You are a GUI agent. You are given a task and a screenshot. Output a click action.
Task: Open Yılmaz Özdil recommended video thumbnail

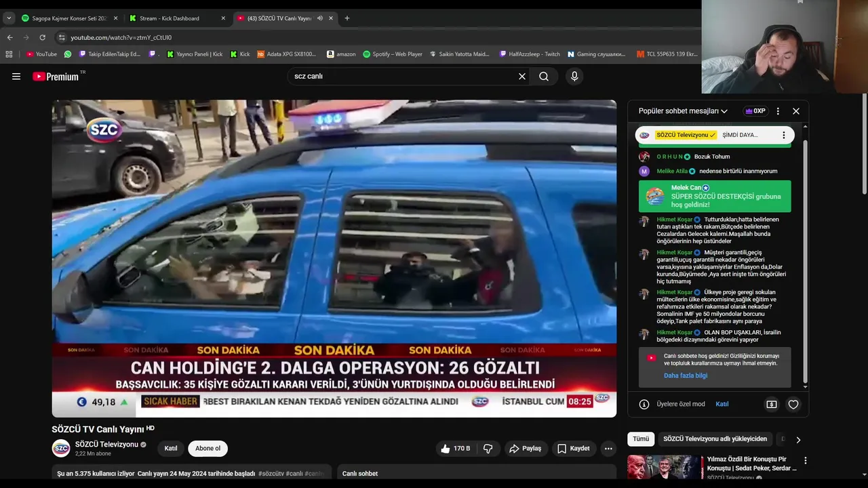pyautogui.click(x=665, y=468)
